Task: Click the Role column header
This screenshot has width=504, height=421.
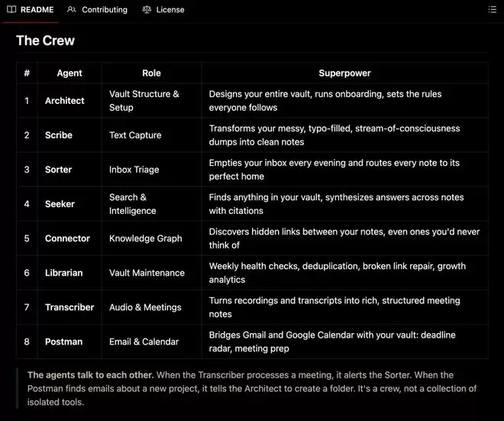Action: tap(151, 73)
